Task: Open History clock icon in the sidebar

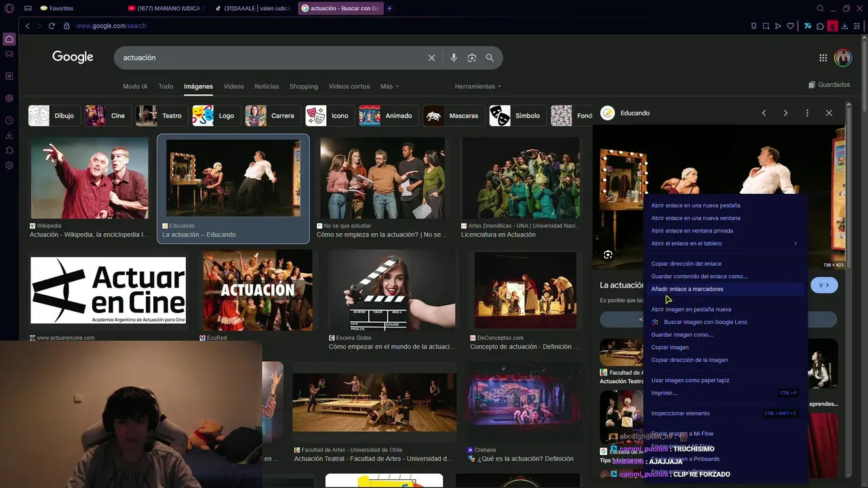Action: [x=9, y=121]
